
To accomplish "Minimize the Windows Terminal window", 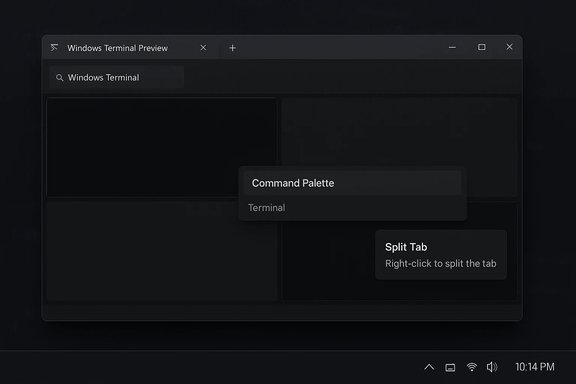I will 452,47.
